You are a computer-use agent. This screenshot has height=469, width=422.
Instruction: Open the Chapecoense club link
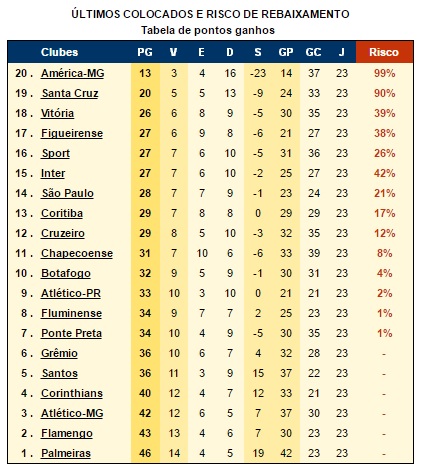click(x=77, y=253)
